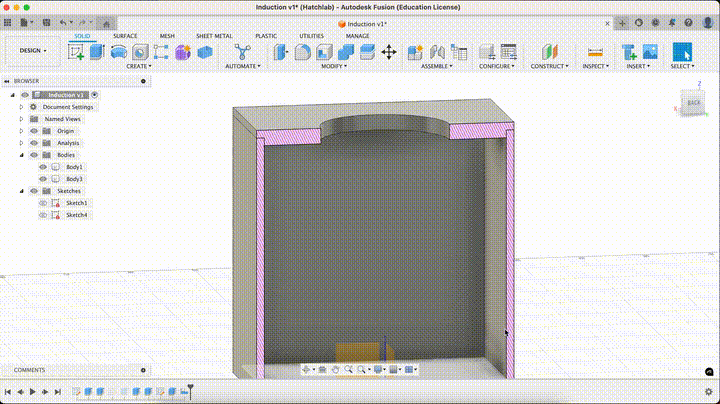720x404 pixels.
Task: Select the Measure tool
Action: point(595,52)
